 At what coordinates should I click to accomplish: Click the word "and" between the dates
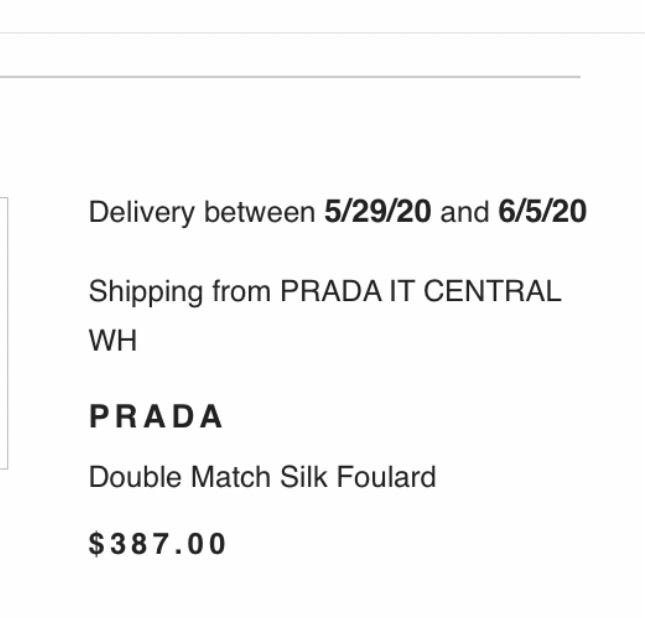click(x=465, y=212)
